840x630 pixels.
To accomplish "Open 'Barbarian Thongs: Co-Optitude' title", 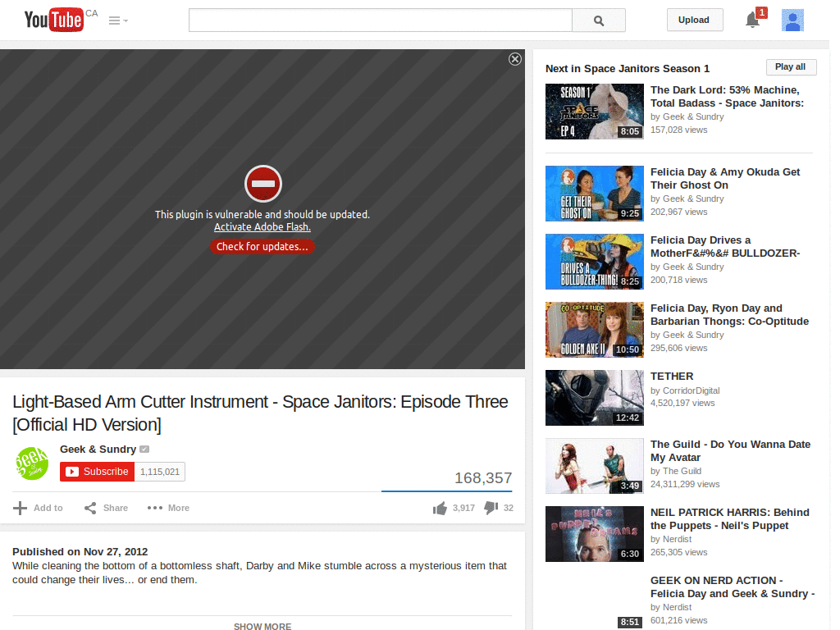I will point(729,314).
